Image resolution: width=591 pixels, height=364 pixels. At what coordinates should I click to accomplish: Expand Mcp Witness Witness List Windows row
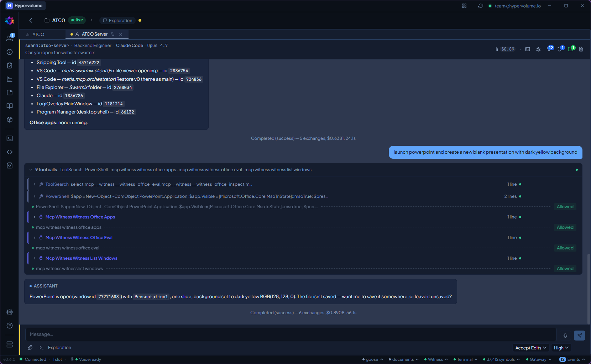[x=274, y=258]
